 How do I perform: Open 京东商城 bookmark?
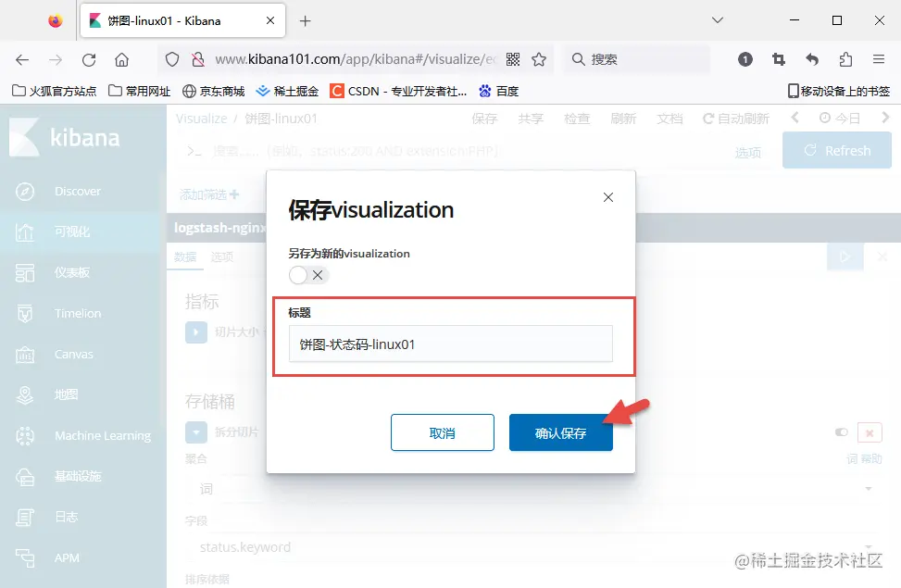[x=213, y=91]
